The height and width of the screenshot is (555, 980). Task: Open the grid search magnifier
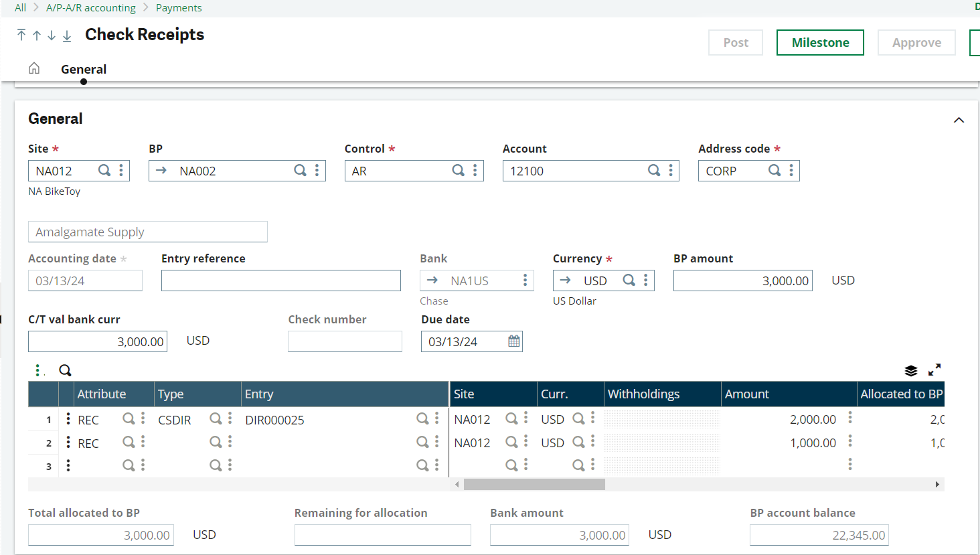click(65, 370)
